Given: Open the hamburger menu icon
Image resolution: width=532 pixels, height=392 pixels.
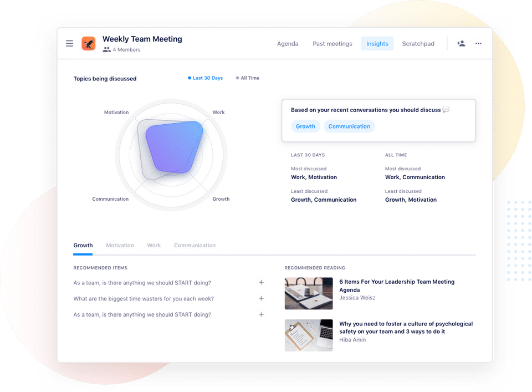Looking at the screenshot, I should tap(70, 43).
